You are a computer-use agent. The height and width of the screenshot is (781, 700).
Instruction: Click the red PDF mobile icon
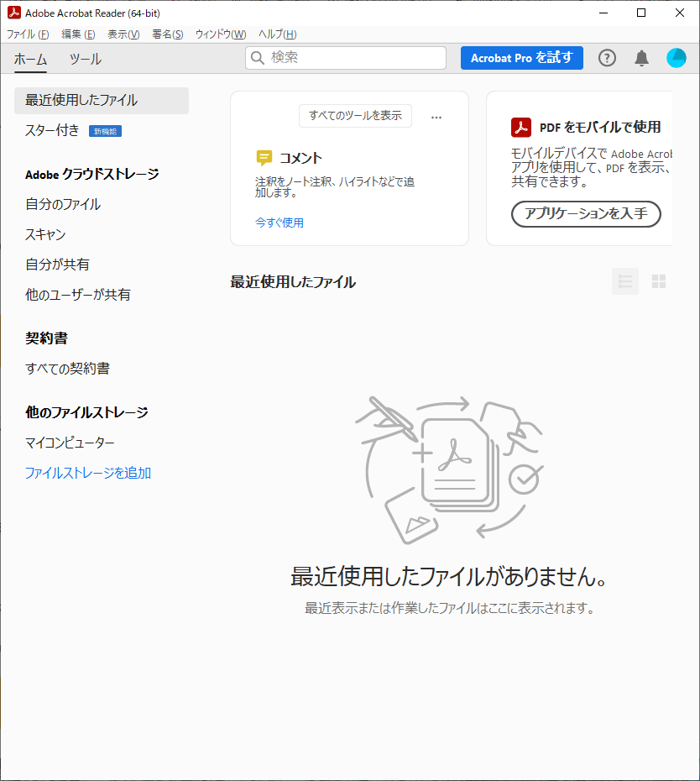(521, 127)
